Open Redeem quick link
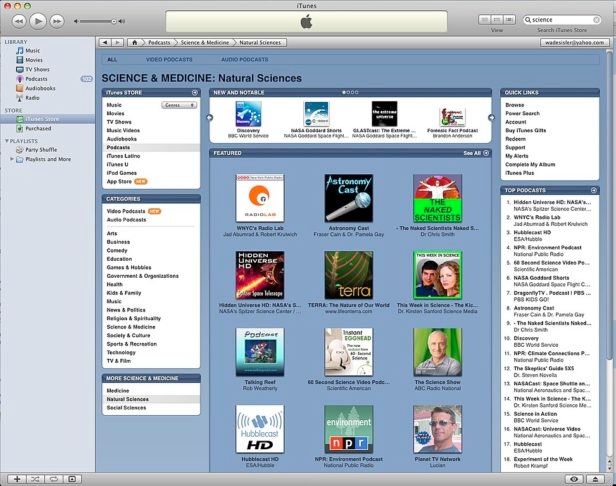The width and height of the screenshot is (616, 486). click(515, 139)
